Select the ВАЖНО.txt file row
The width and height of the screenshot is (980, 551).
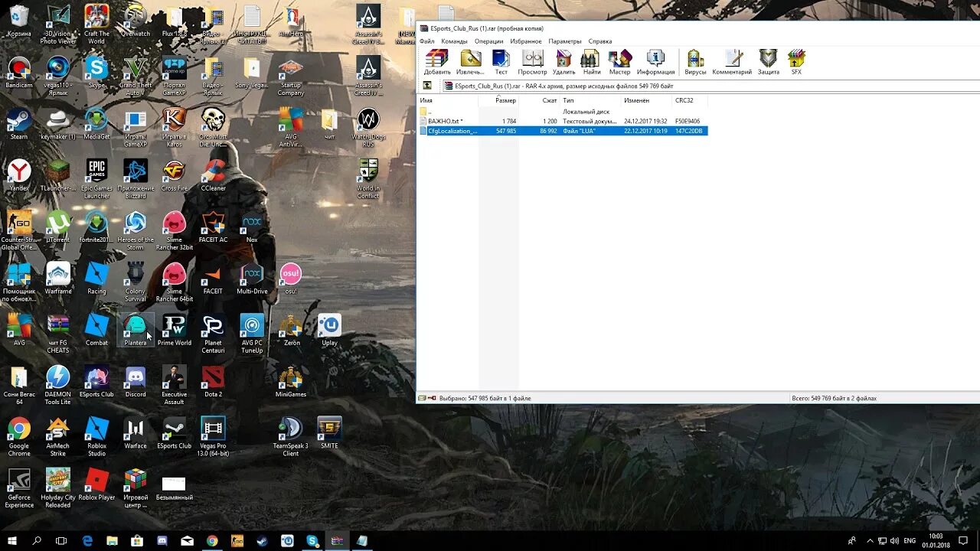point(563,121)
